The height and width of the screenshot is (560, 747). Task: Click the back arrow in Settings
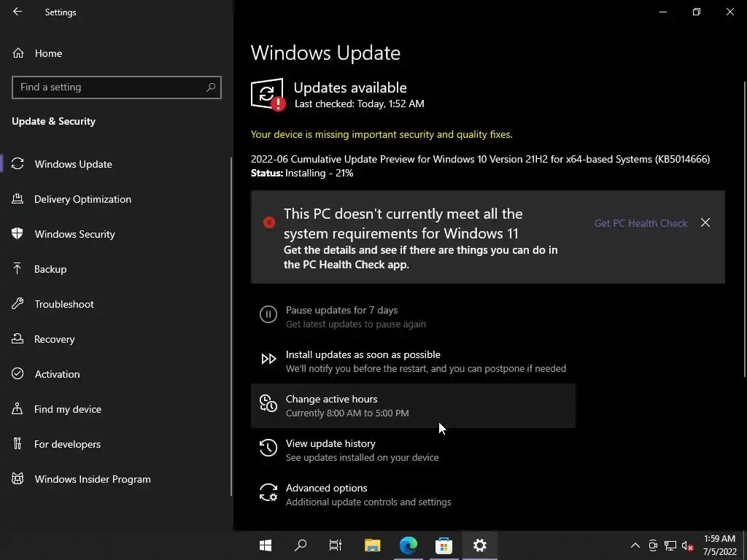[18, 12]
